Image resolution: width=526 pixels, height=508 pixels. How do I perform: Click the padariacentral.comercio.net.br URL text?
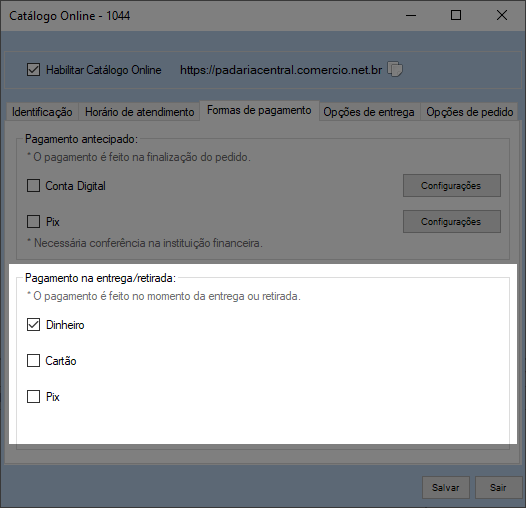[281, 70]
